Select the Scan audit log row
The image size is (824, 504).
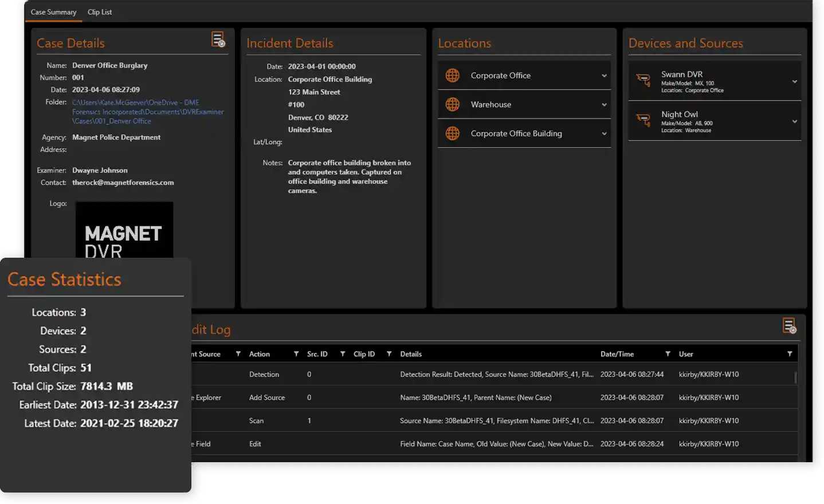coord(494,420)
